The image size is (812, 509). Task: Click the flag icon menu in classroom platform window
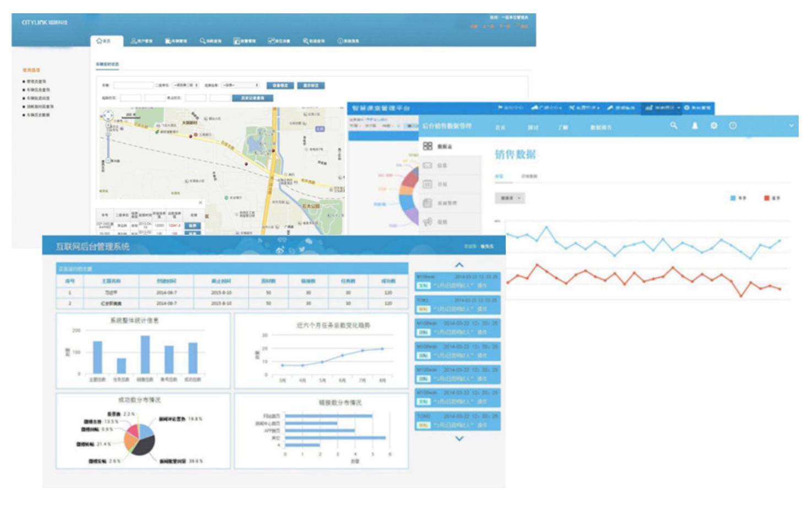pyautogui.click(x=511, y=107)
